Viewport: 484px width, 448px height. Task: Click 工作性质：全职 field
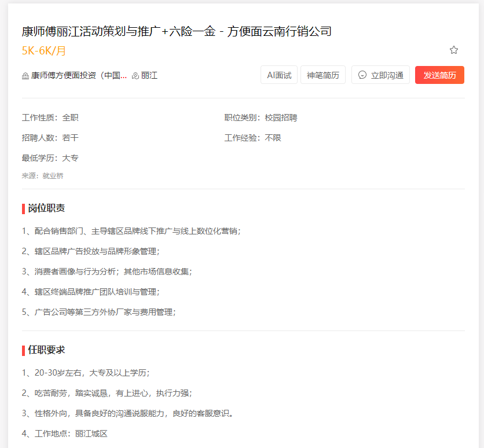coord(50,117)
